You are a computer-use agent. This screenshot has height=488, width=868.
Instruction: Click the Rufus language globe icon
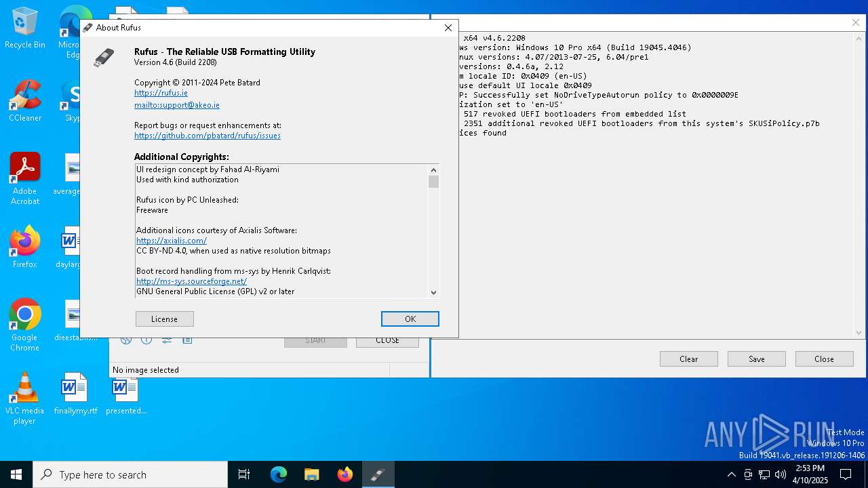[125, 340]
